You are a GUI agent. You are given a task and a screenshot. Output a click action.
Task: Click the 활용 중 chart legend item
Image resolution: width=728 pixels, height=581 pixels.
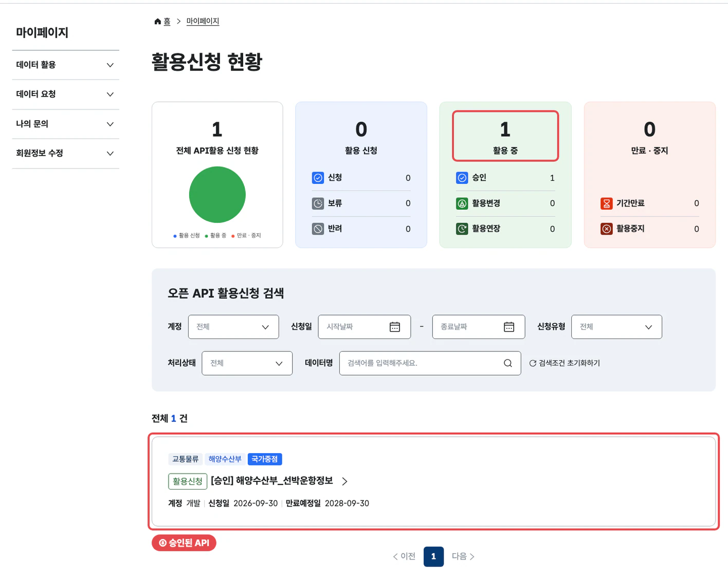click(x=215, y=235)
